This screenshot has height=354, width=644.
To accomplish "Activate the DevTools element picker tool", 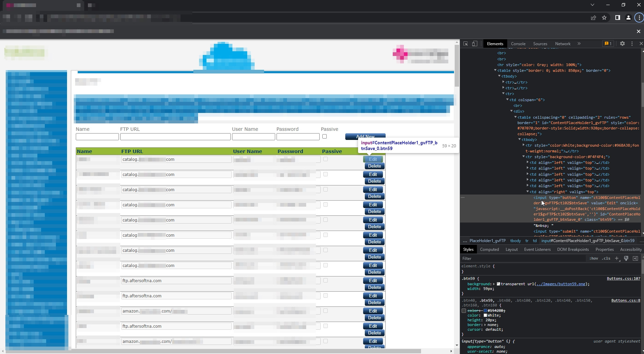I will click(466, 44).
